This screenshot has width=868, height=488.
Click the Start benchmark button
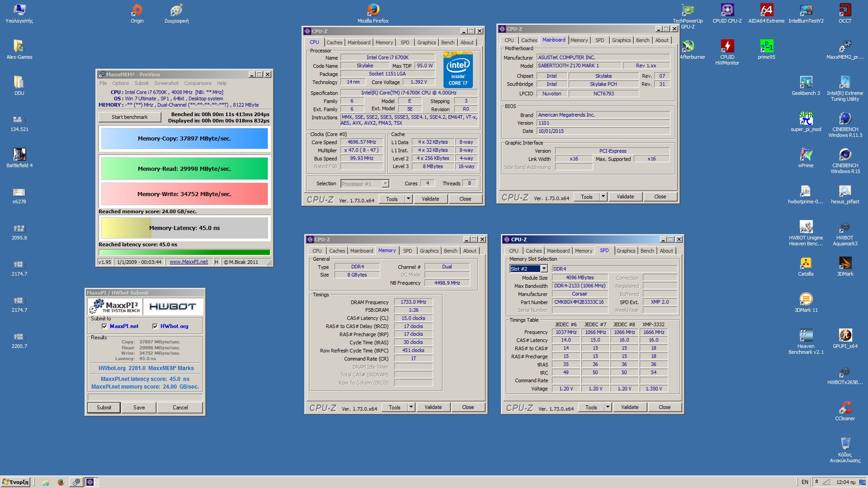pos(130,117)
